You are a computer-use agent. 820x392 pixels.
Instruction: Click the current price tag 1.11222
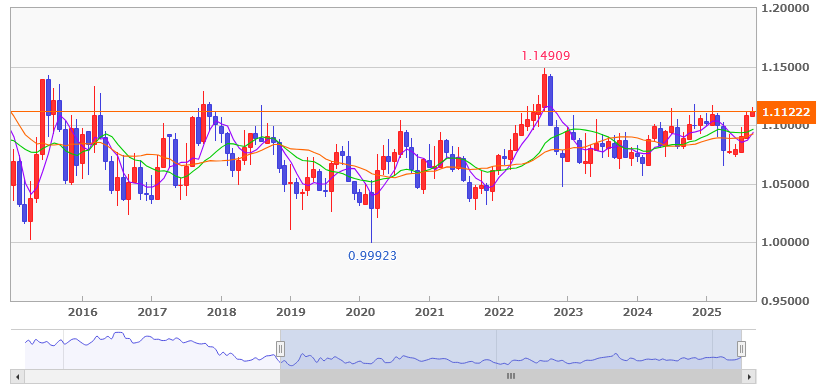tap(786, 112)
